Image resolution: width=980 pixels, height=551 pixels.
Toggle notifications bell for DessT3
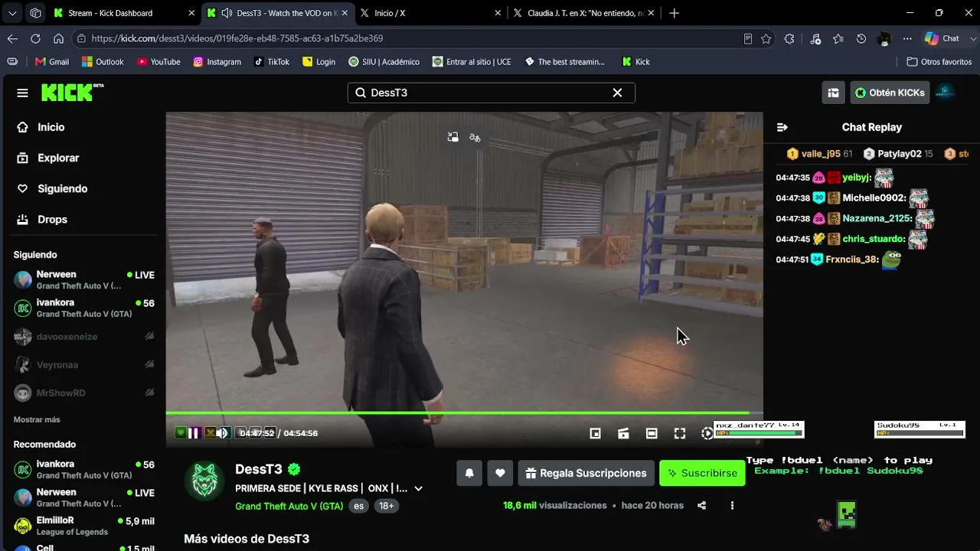tap(469, 473)
